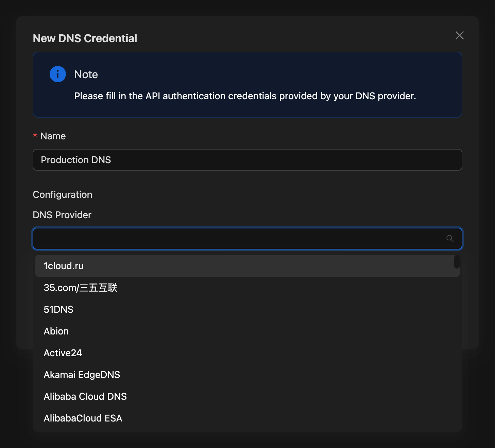Choose AlibabaCloud ESA provider
The width and height of the screenshot is (495, 448).
pos(247,418)
